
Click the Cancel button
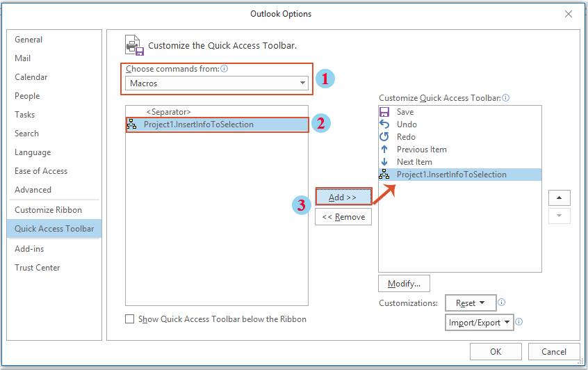[553, 352]
